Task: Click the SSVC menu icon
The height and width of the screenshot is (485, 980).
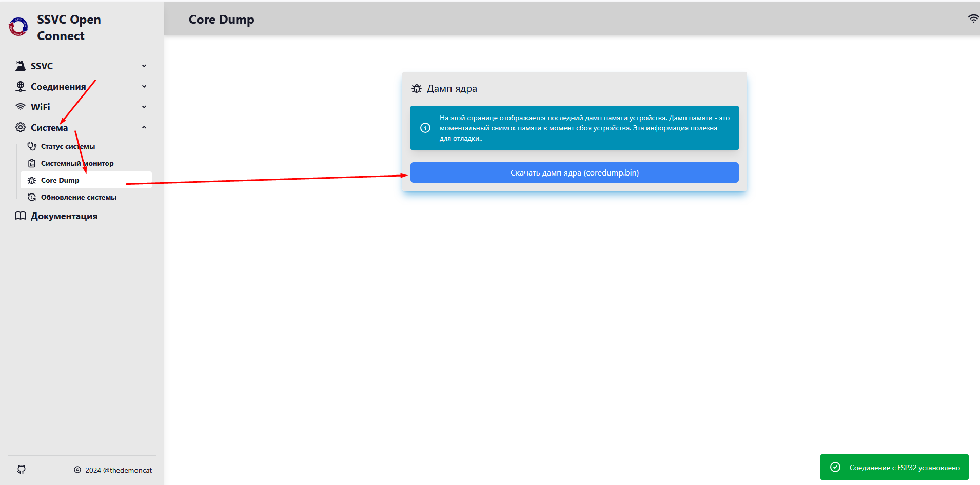Action: coord(21,66)
